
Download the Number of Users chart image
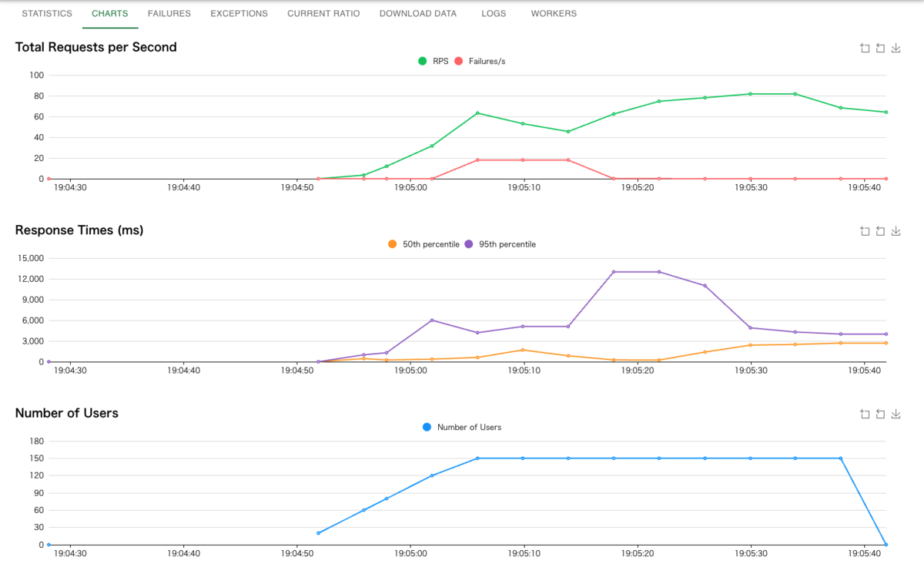tap(896, 414)
